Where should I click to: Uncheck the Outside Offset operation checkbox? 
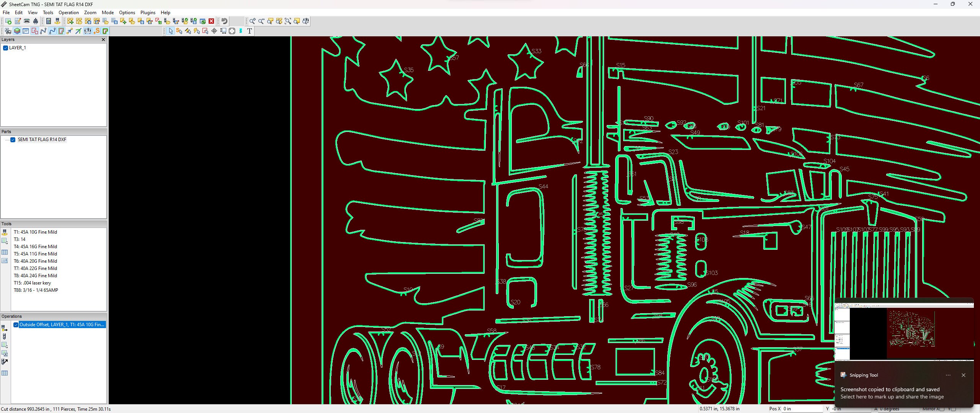point(16,324)
